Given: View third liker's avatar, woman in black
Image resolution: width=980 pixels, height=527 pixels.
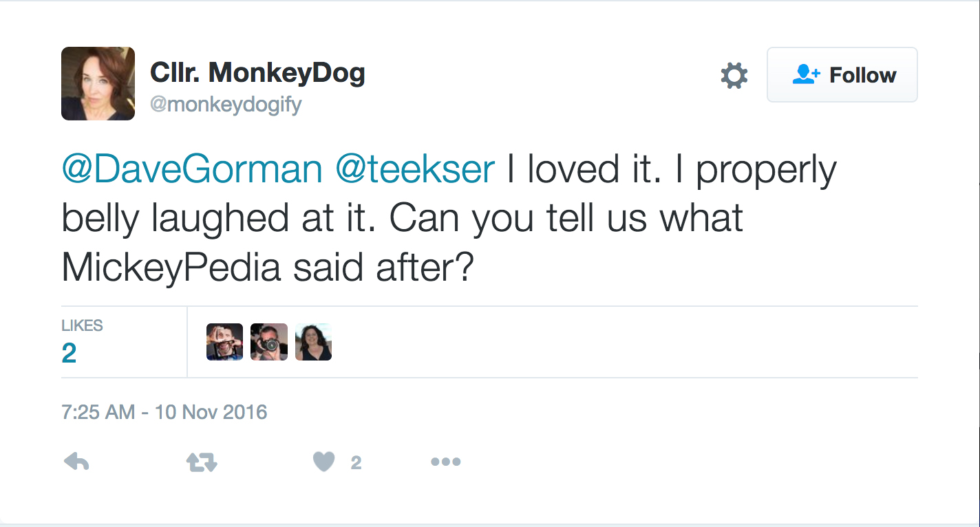Looking at the screenshot, I should (x=313, y=342).
